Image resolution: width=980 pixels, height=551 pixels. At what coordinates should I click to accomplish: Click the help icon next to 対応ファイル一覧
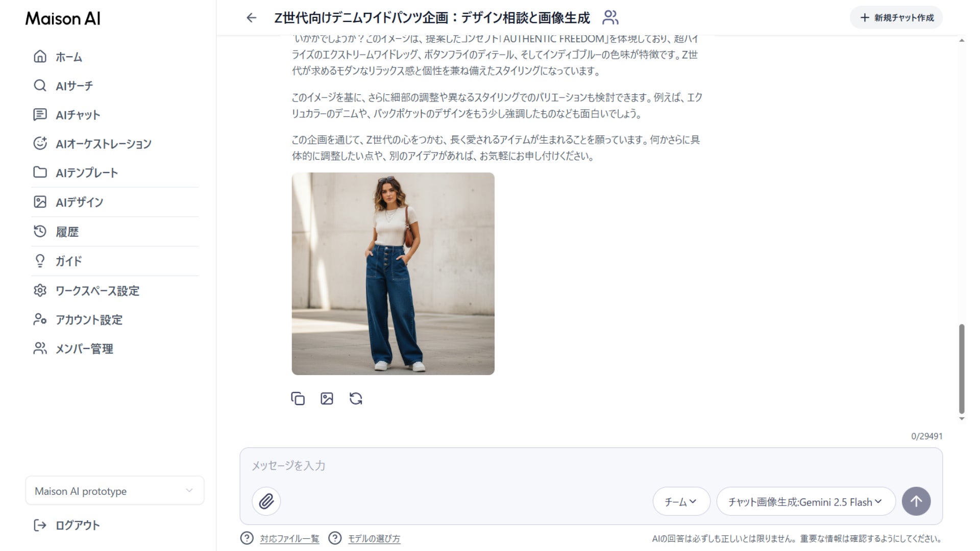click(x=247, y=538)
